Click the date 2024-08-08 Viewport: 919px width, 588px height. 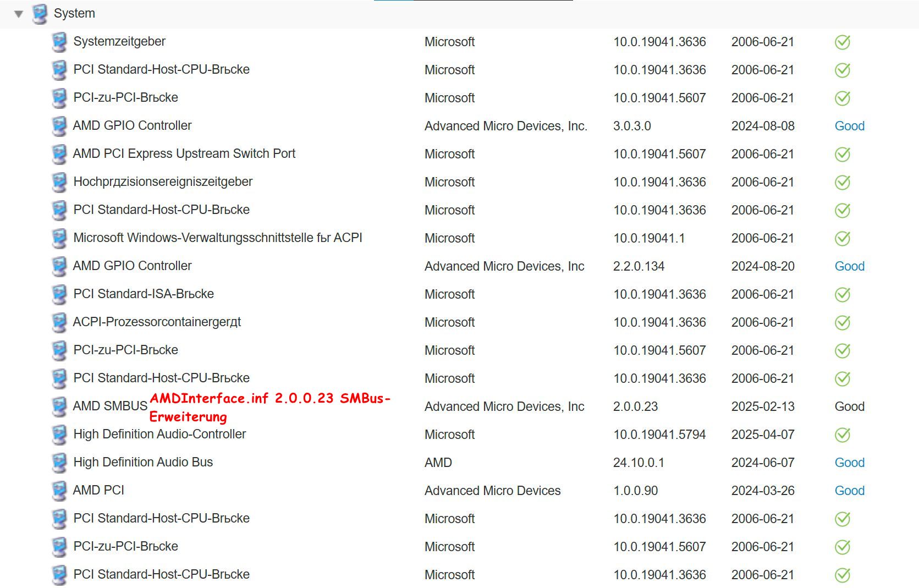click(763, 126)
